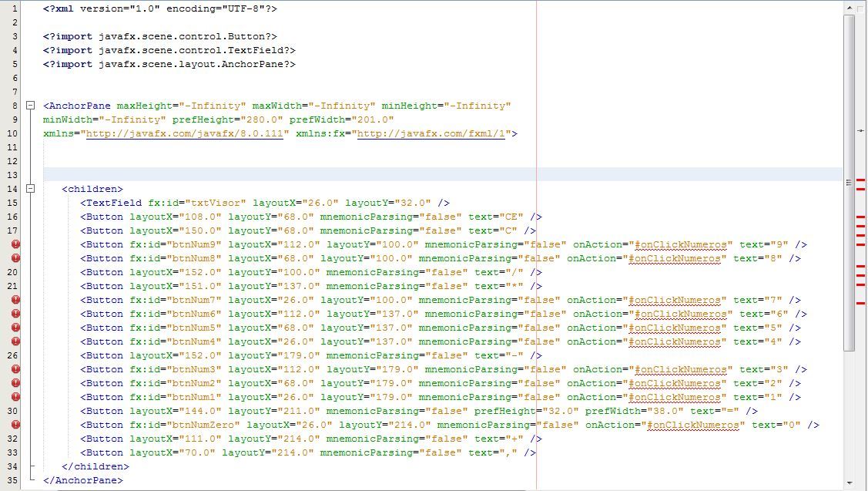868x491 pixels.
Task: Collapse the AnchorPane code fold
Action: [31, 106]
